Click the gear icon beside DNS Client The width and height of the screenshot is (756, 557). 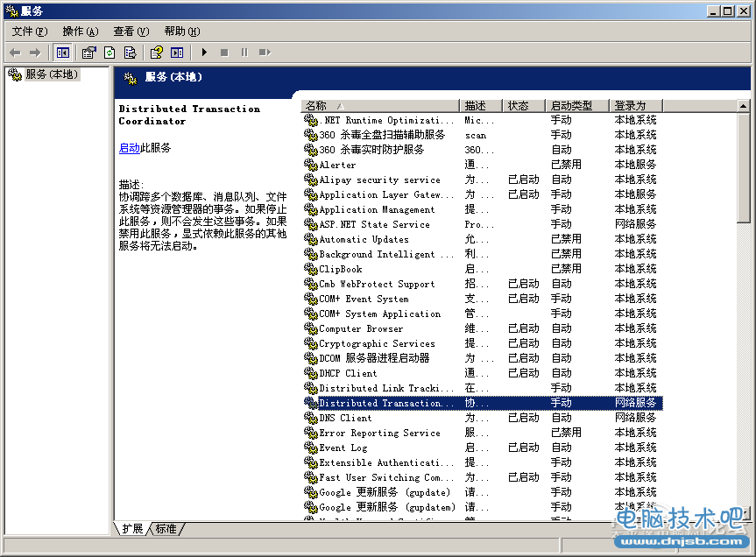point(310,418)
